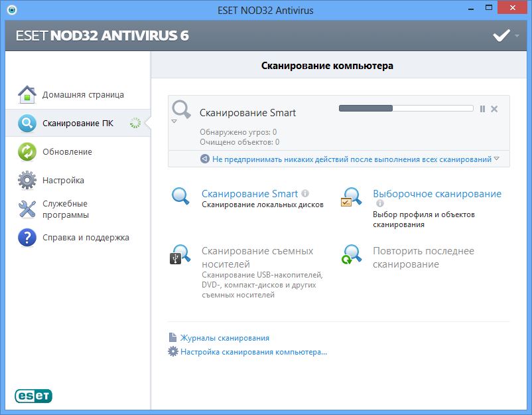This screenshot has width=532, height=415.
Task: Click info icon next to Сканирование Smart link
Action: tap(305, 193)
